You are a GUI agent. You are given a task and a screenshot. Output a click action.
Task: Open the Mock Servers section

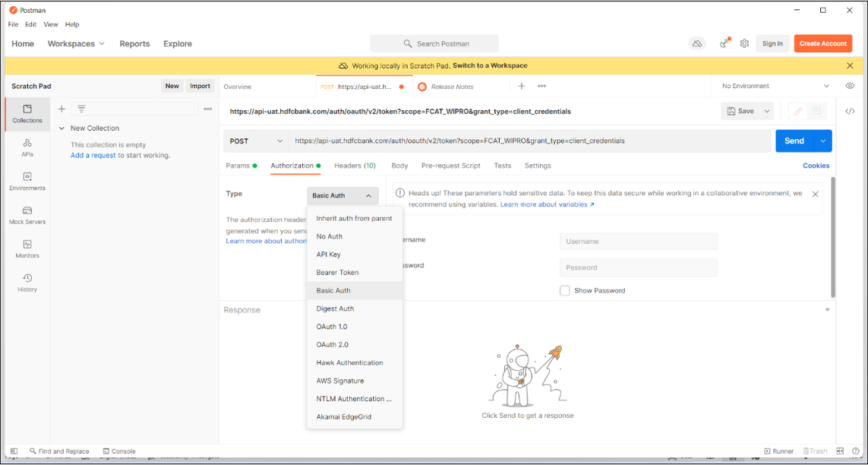click(x=27, y=215)
